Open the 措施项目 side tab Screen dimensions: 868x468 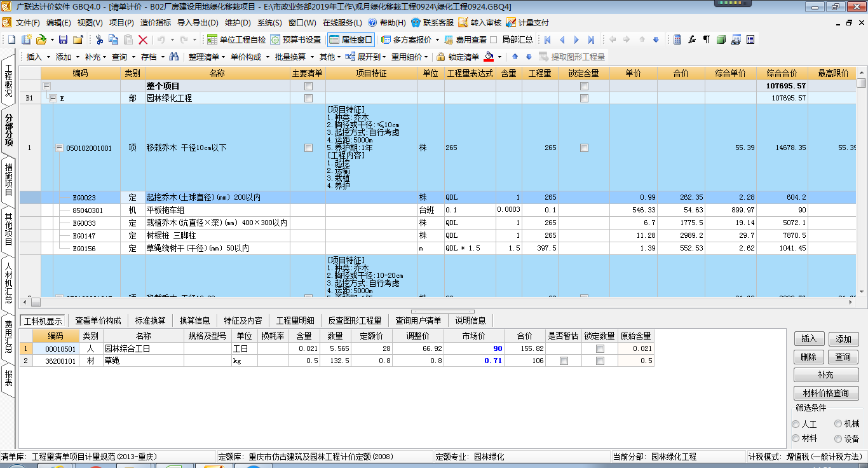(9, 179)
